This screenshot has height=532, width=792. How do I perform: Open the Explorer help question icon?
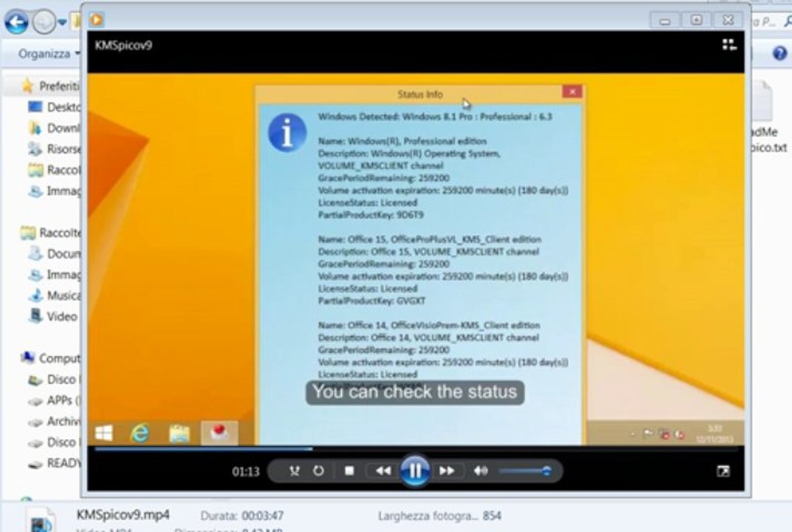pos(780,53)
